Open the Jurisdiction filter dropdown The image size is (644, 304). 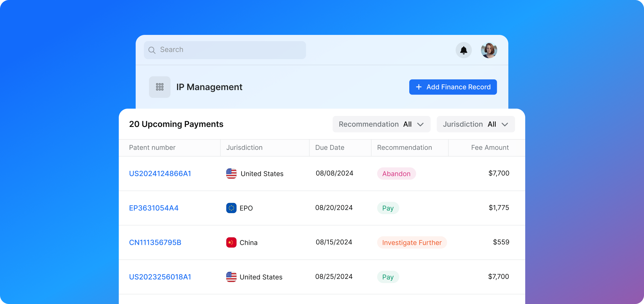pos(476,124)
